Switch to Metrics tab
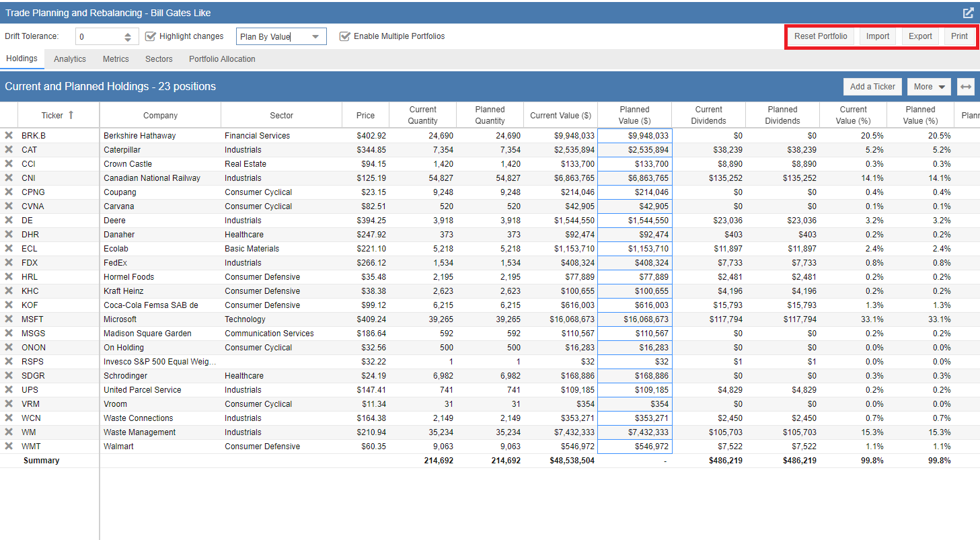The image size is (980, 540). click(x=116, y=59)
